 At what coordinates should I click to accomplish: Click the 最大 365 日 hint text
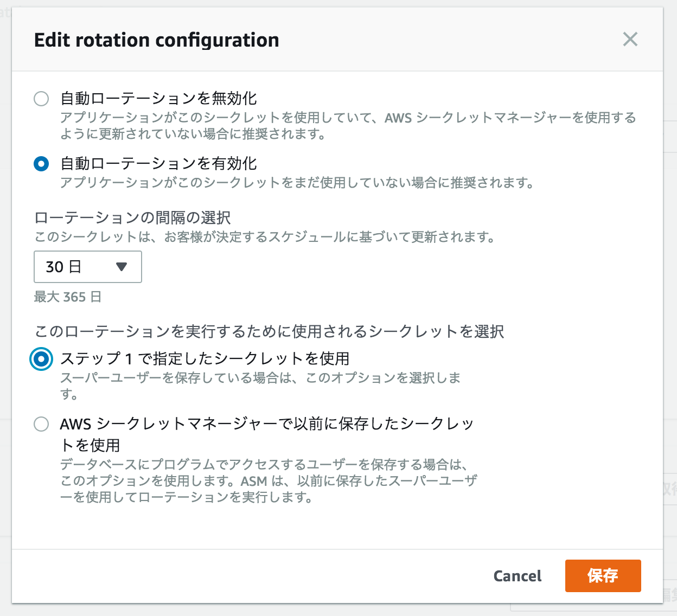point(68,297)
